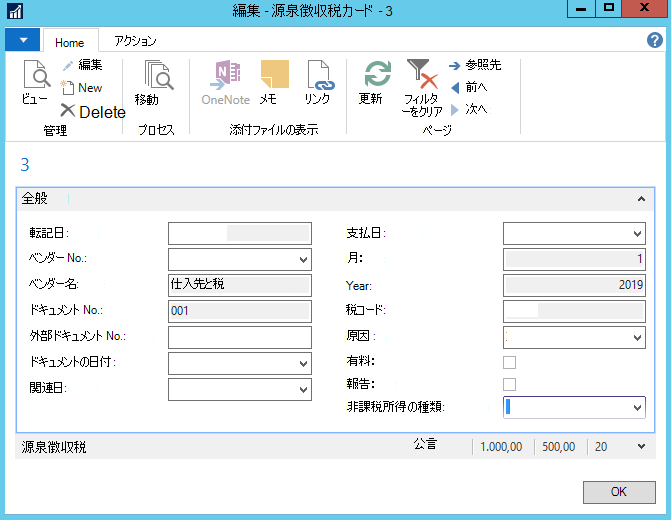
Task: Click the ベンダー名 field
Action: tap(240, 285)
